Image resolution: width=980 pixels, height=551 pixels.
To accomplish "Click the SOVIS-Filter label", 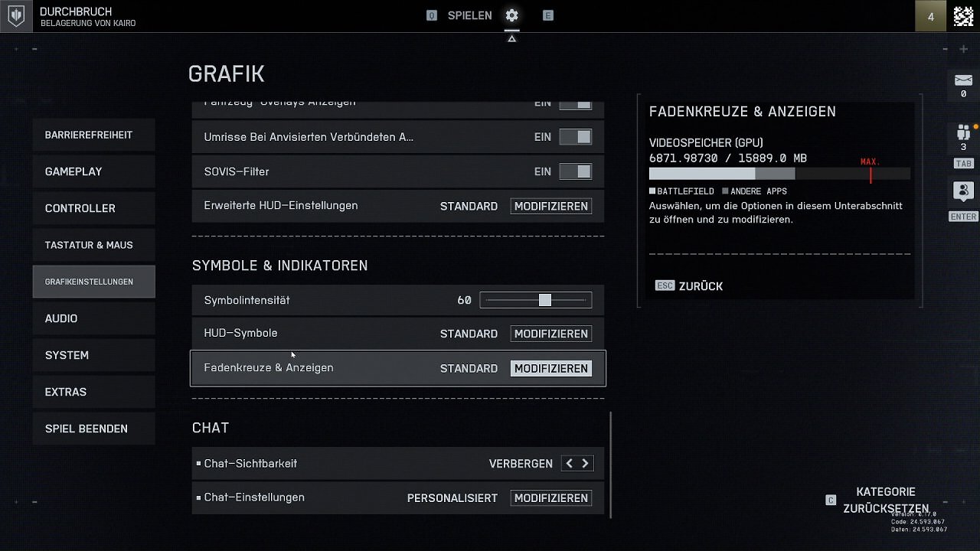I will pyautogui.click(x=237, y=171).
